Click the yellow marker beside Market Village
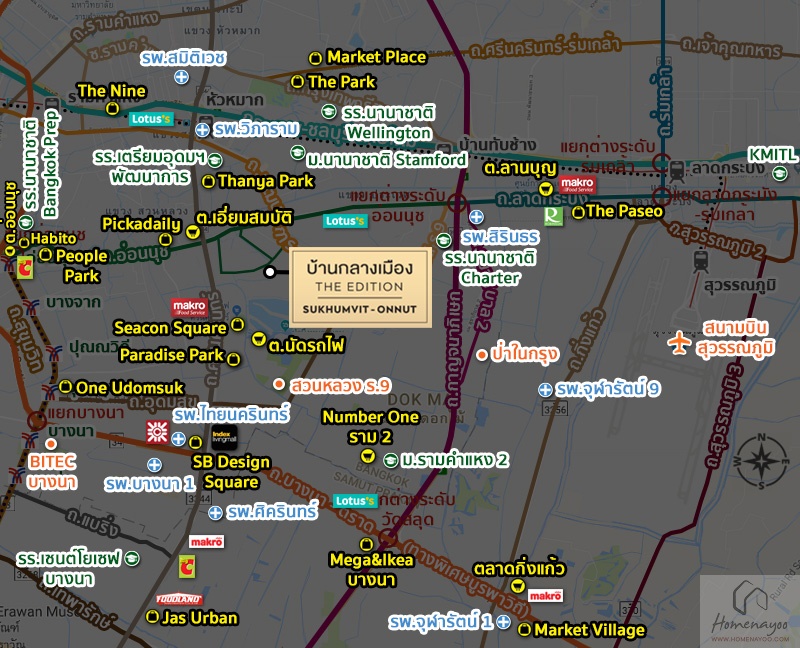The height and width of the screenshot is (648, 800). click(x=525, y=630)
